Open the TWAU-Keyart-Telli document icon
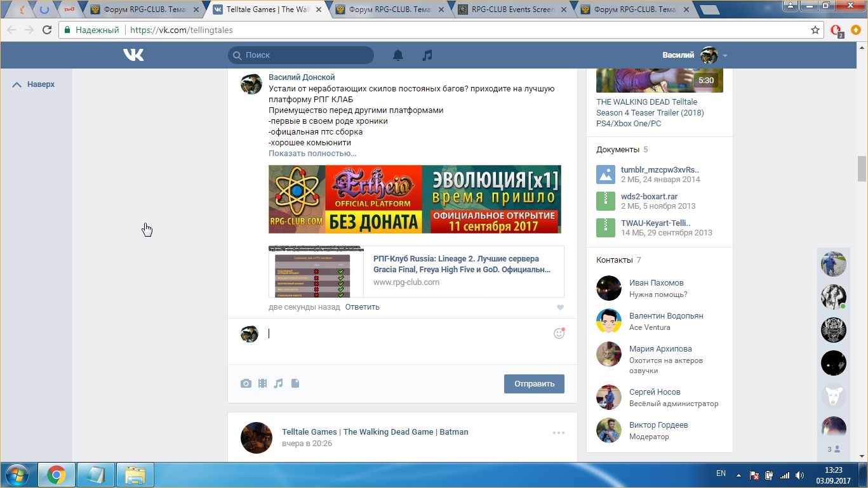This screenshot has width=868, height=488. (x=606, y=228)
